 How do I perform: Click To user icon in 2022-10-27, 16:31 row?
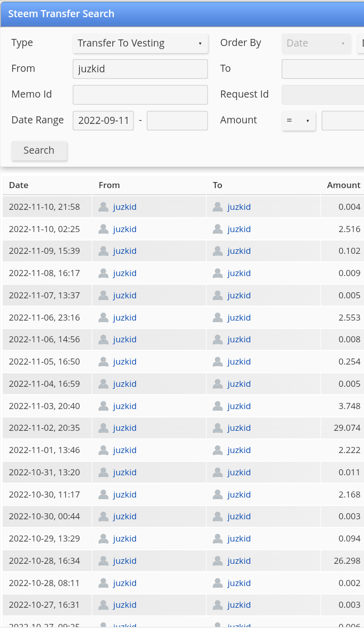pyautogui.click(x=218, y=605)
